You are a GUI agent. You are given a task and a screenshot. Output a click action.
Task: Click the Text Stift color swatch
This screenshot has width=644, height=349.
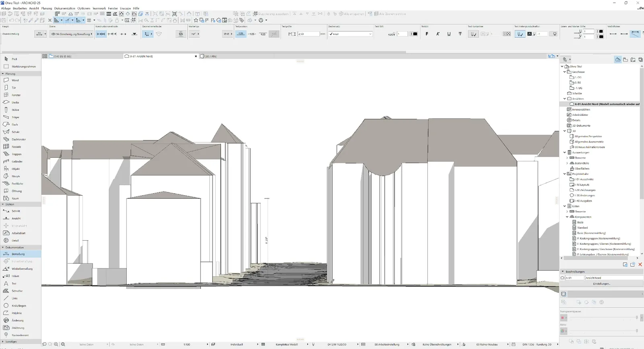[414, 34]
